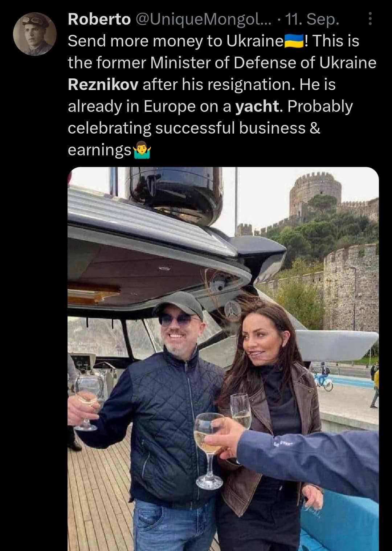Select the bold word Reznikov
The height and width of the screenshot is (551, 392).
[103, 85]
